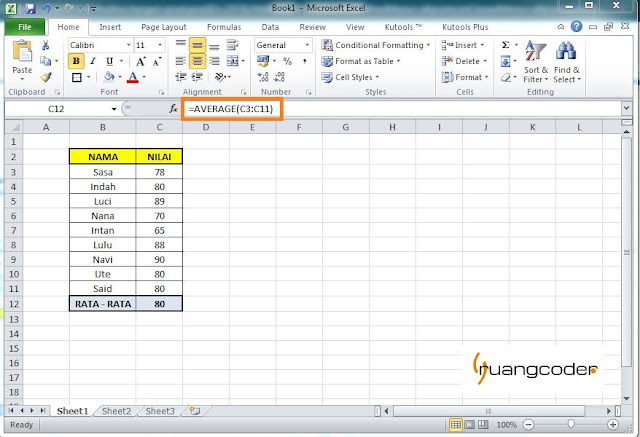Click the Clear eraser icon
This screenshot has width=640, height=437.
506,77
